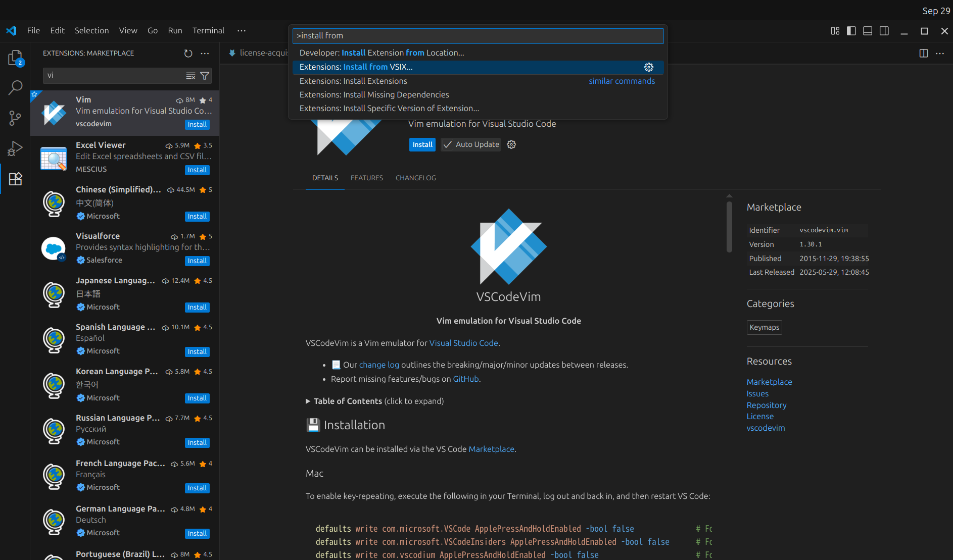Open the Explorer view in activity bar
The image size is (953, 560).
click(15, 58)
